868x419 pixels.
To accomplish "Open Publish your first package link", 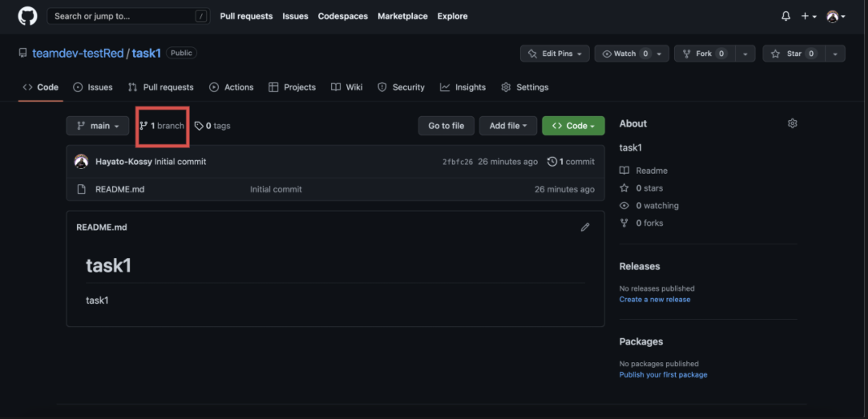I will [663, 374].
